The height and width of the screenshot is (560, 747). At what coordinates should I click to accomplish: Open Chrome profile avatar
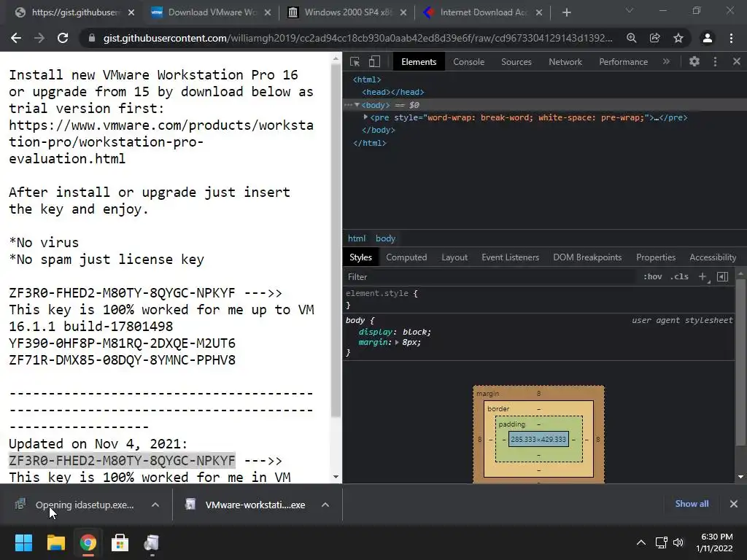click(x=708, y=38)
